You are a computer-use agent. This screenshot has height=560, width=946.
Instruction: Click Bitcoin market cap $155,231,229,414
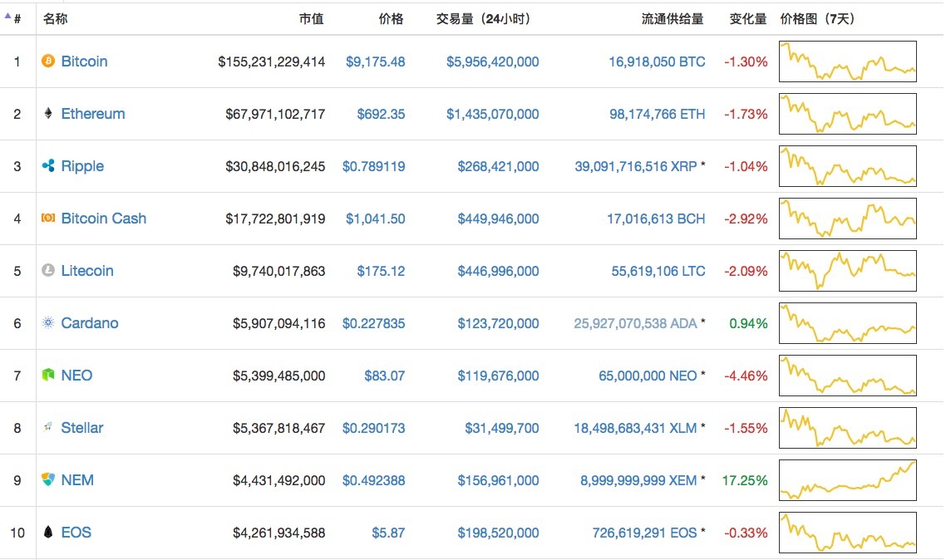[x=272, y=62]
